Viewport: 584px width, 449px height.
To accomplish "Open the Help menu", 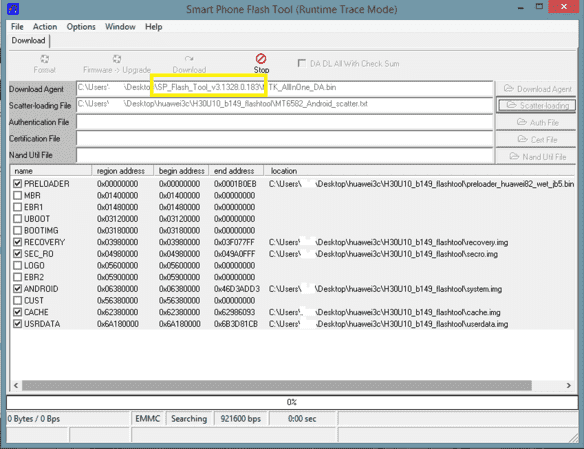I will click(153, 27).
